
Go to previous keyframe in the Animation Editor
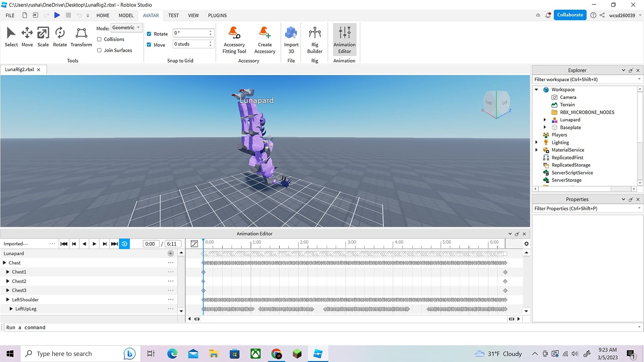point(74,244)
